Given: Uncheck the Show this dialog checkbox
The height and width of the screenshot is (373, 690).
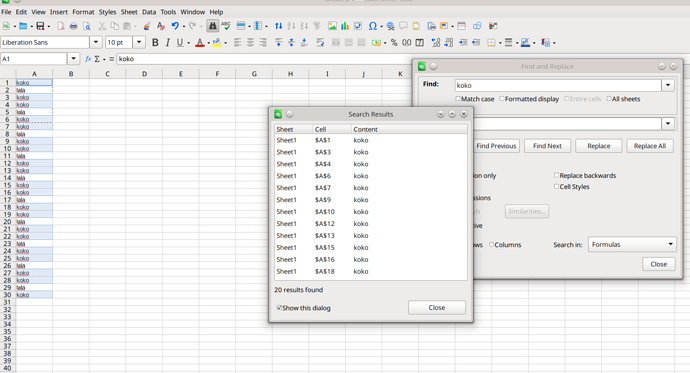Looking at the screenshot, I should [279, 307].
